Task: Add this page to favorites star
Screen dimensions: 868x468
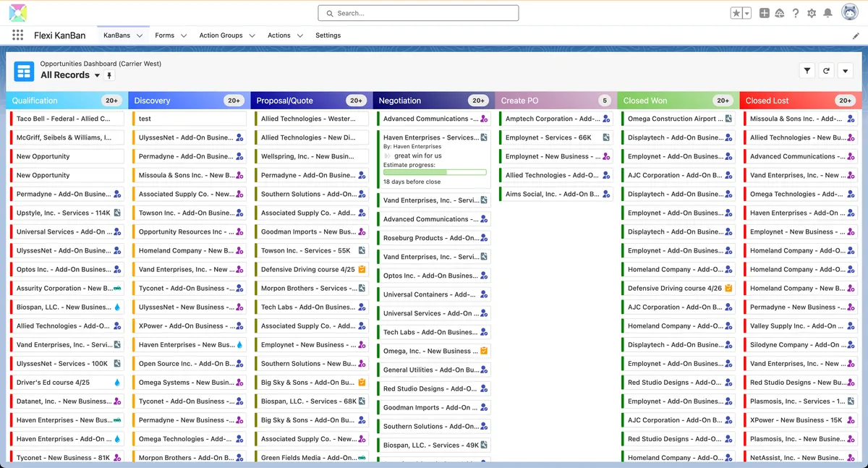Action: (x=736, y=13)
